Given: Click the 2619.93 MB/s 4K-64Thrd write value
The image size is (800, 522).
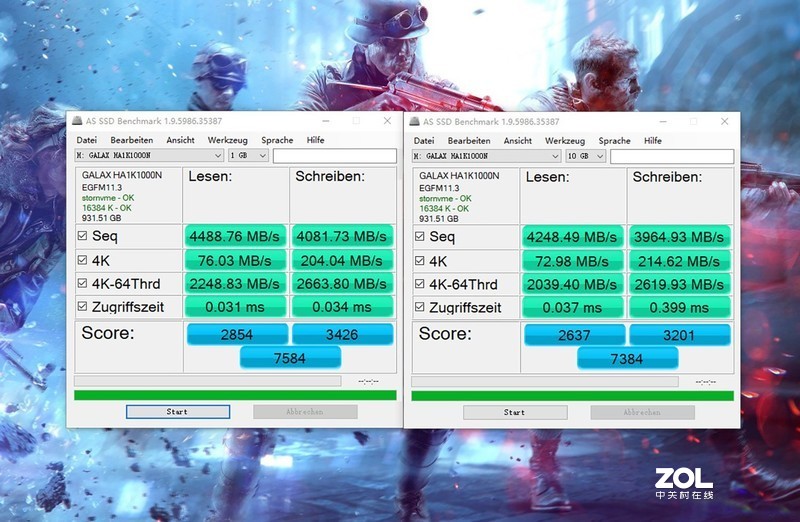Looking at the screenshot, I should [x=679, y=284].
